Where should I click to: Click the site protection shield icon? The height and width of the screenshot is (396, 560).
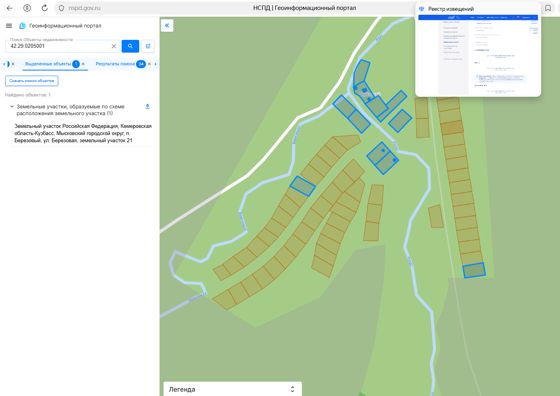point(61,8)
